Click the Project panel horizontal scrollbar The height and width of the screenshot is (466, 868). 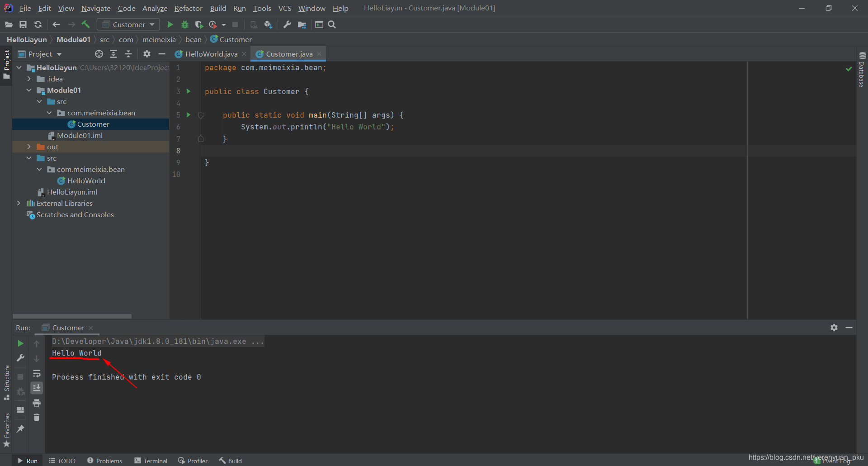72,316
